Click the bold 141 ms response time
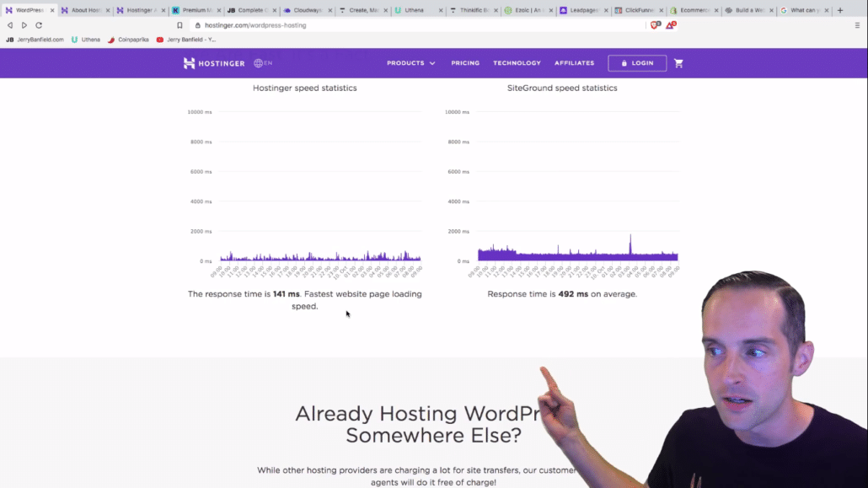868x488 pixels. [x=287, y=294]
